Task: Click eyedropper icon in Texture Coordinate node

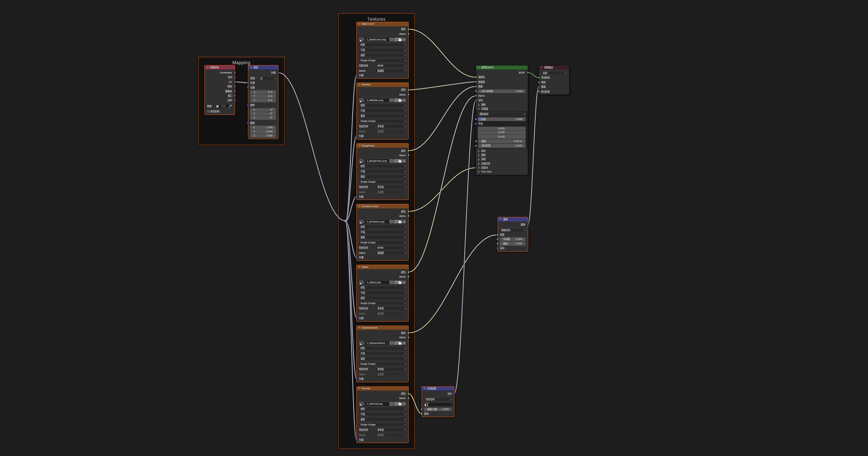Action: pyautogui.click(x=230, y=106)
